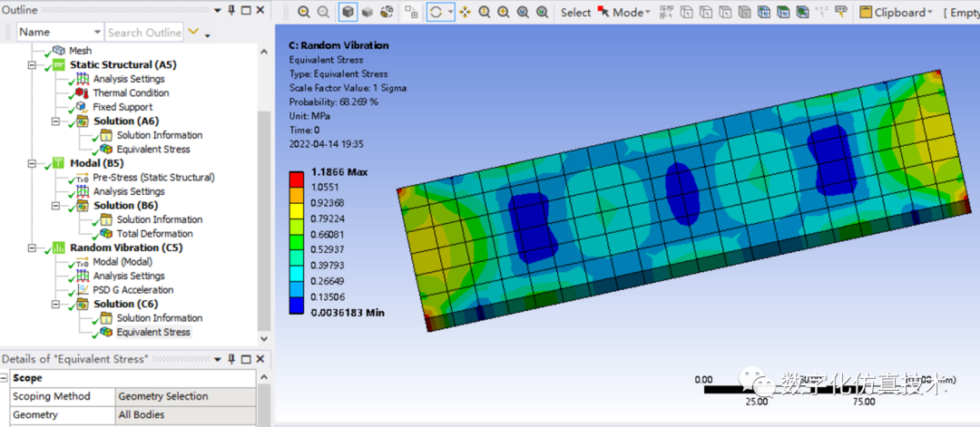Click the Outline tree scrollbar down arrow
This screenshot has width=980, height=427.
pos(264,339)
